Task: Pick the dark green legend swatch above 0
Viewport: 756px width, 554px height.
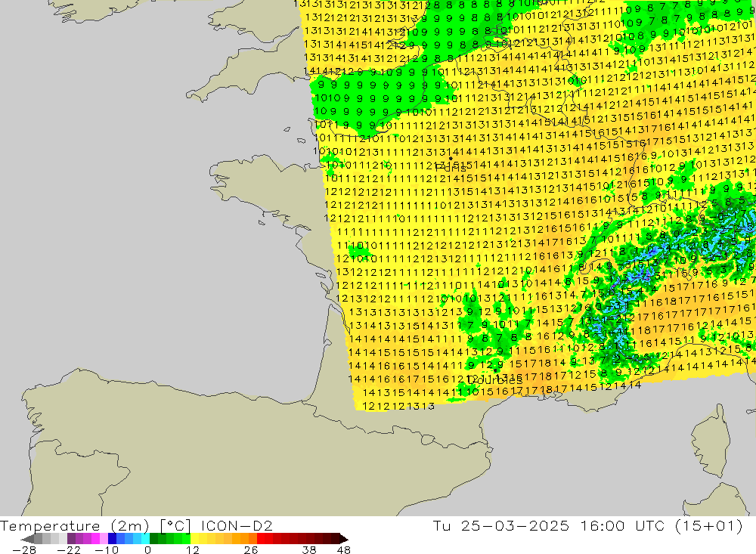Action: tap(153, 539)
